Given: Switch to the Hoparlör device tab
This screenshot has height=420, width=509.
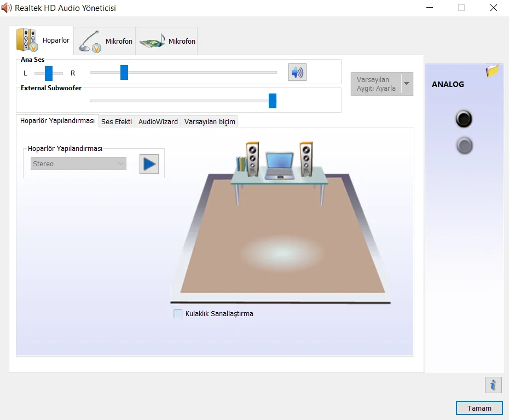Looking at the screenshot, I should tap(42, 40).
